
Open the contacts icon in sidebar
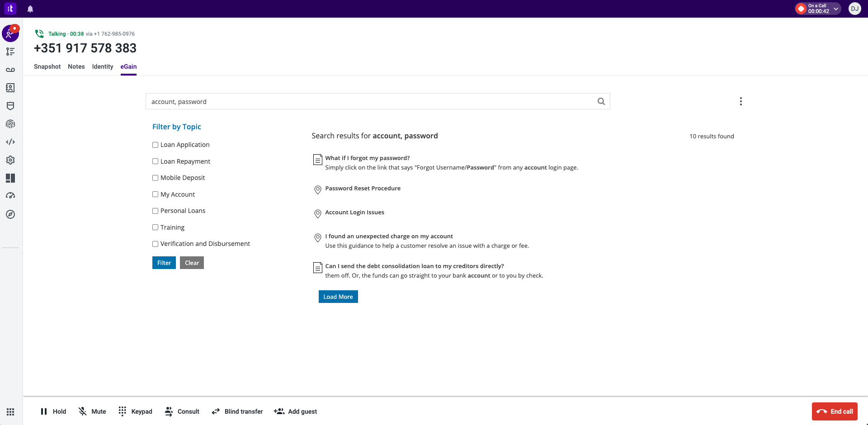10,88
